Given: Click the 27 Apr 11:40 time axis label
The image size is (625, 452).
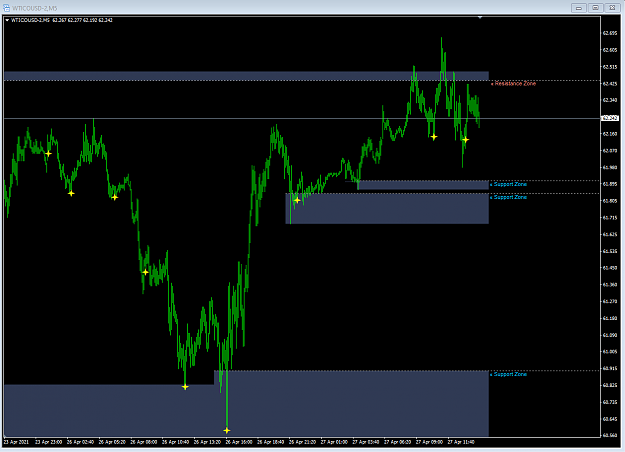Looking at the screenshot, I should 461,442.
